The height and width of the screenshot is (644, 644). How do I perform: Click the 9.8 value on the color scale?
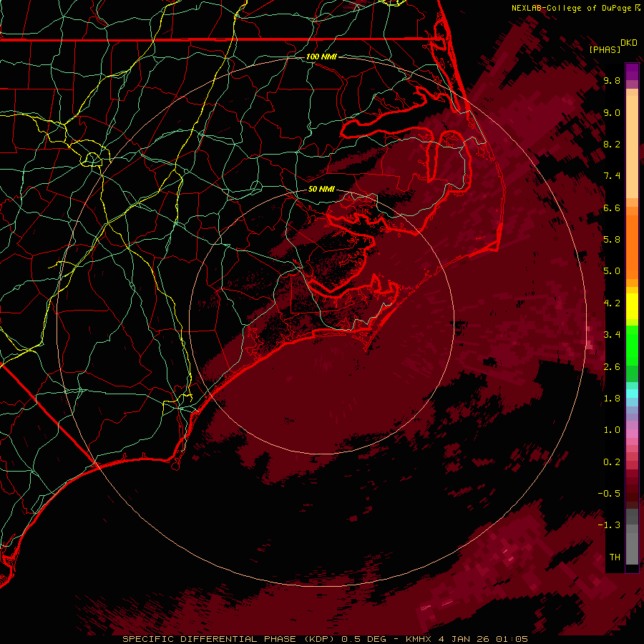click(x=612, y=80)
